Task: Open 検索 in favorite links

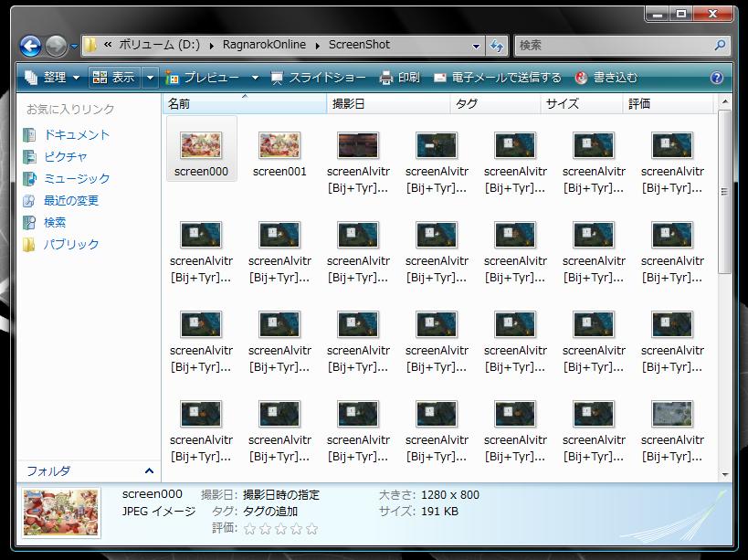Action: pyautogui.click(x=55, y=223)
